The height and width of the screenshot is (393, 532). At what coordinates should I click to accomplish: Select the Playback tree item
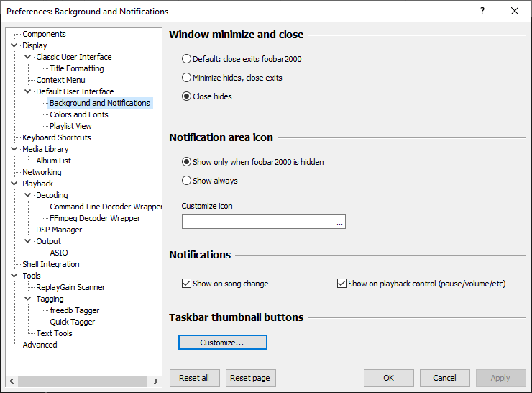pyautogui.click(x=37, y=184)
